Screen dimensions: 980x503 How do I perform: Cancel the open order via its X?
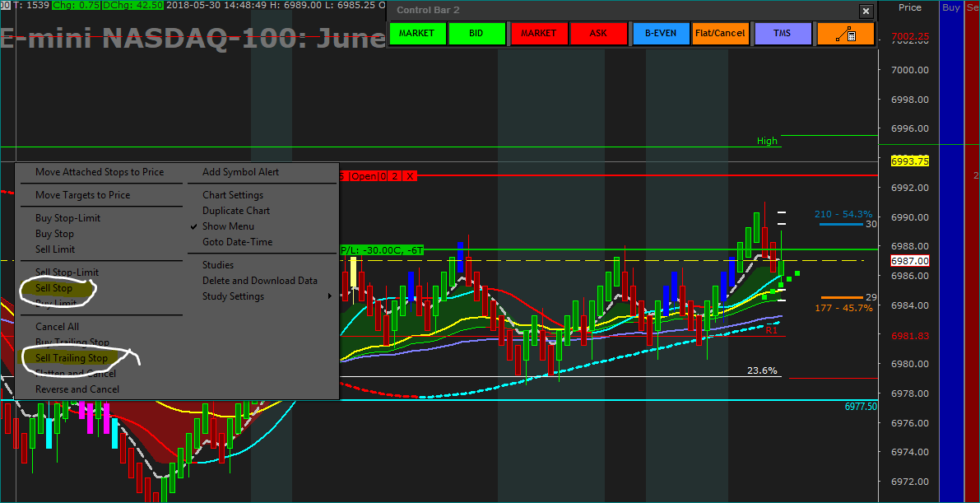point(410,176)
